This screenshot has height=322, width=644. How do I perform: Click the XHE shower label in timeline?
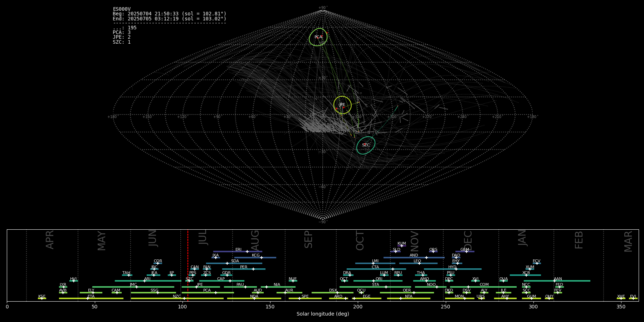[621, 297]
